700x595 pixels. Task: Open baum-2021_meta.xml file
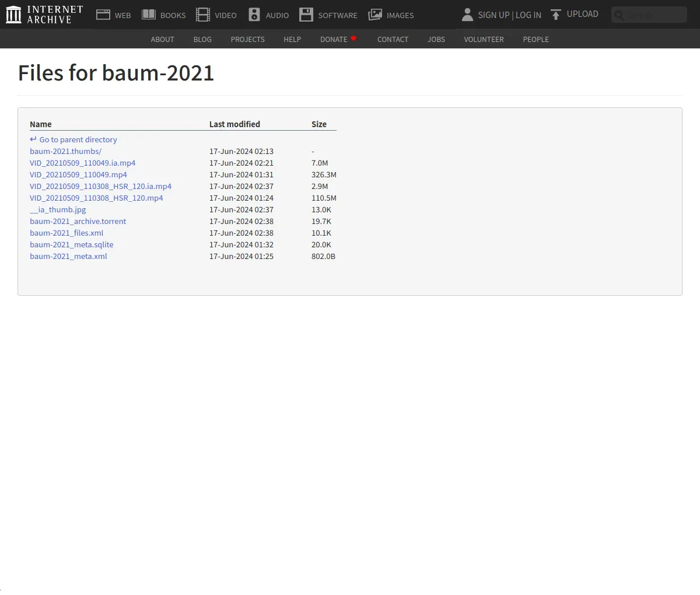tap(68, 257)
